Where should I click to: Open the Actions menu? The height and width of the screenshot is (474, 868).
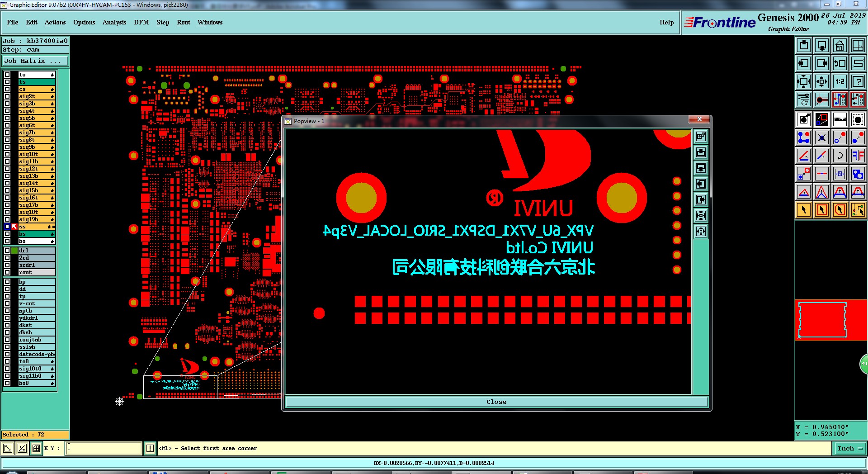(x=55, y=22)
